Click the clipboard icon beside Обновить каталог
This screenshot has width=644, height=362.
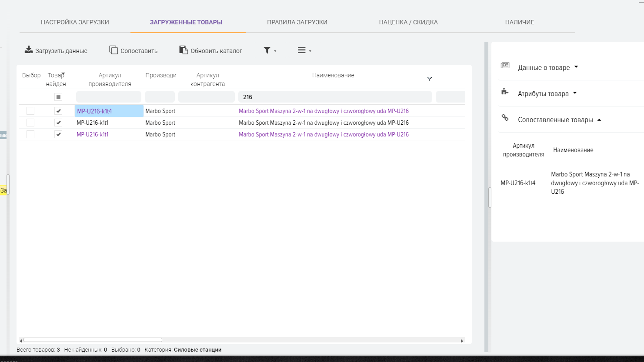(x=184, y=50)
